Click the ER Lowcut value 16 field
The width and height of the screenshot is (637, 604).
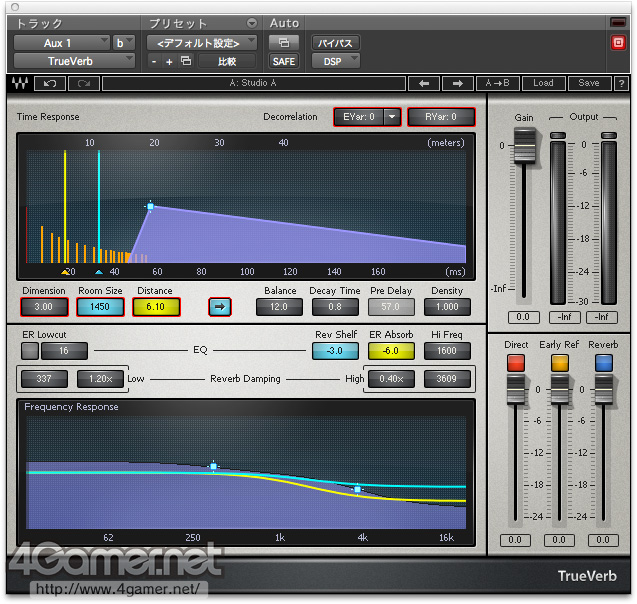[x=64, y=351]
